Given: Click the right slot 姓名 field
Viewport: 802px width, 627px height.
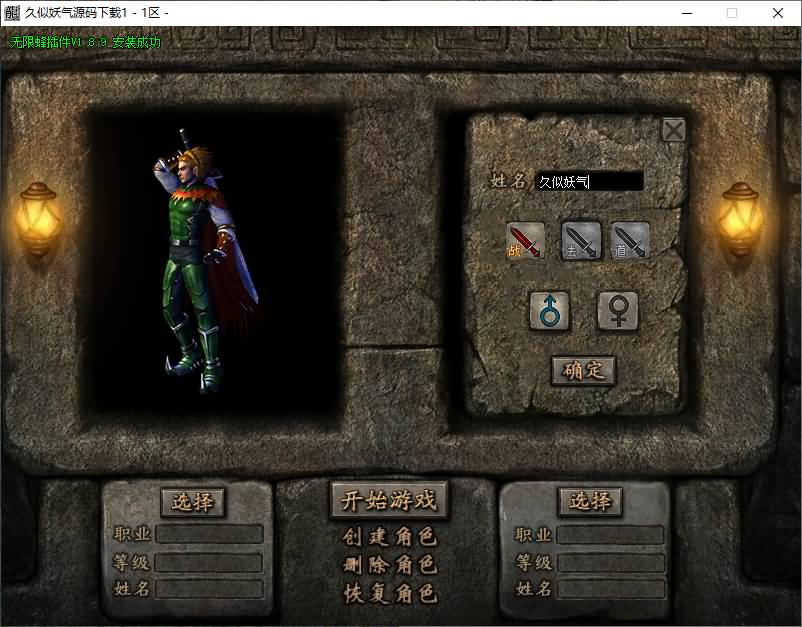Looking at the screenshot, I should coord(610,589).
